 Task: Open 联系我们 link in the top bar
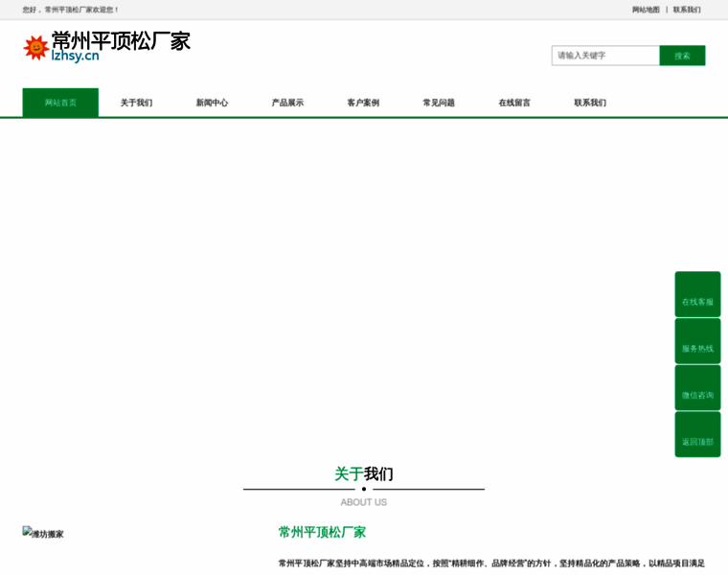(x=687, y=10)
